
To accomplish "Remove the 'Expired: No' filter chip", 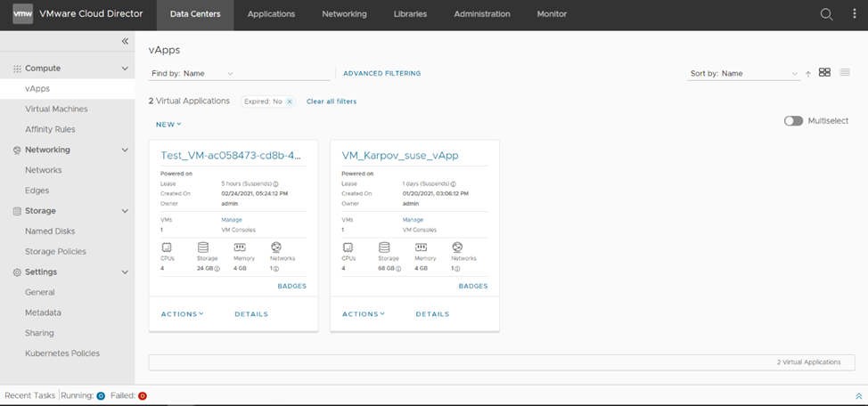I will pos(290,101).
